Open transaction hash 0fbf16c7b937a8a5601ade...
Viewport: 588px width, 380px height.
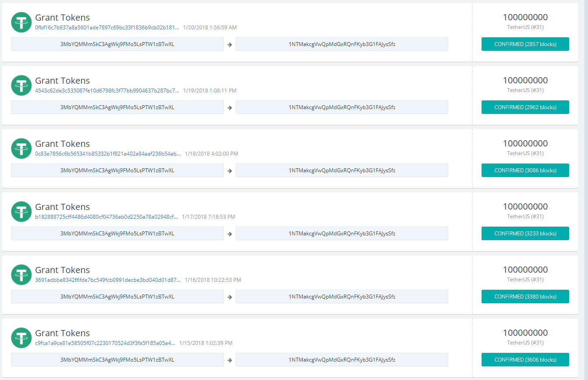(x=107, y=28)
